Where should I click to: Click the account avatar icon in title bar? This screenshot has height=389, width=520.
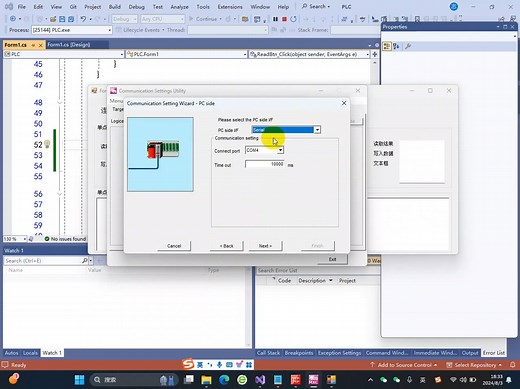click(453, 6)
